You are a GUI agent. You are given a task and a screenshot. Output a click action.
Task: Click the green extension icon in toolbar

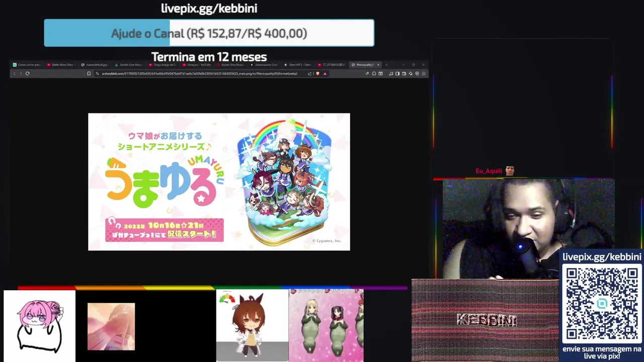pyautogui.click(x=367, y=73)
